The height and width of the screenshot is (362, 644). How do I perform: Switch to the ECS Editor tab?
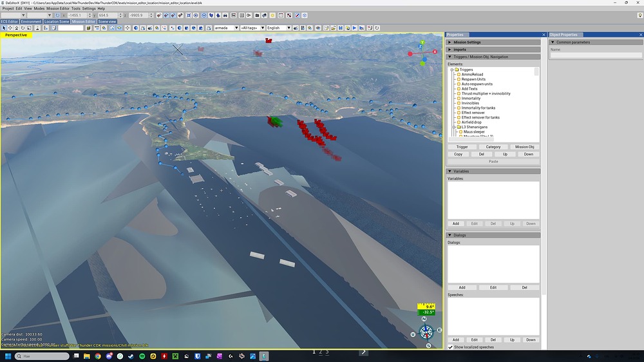coord(10,22)
